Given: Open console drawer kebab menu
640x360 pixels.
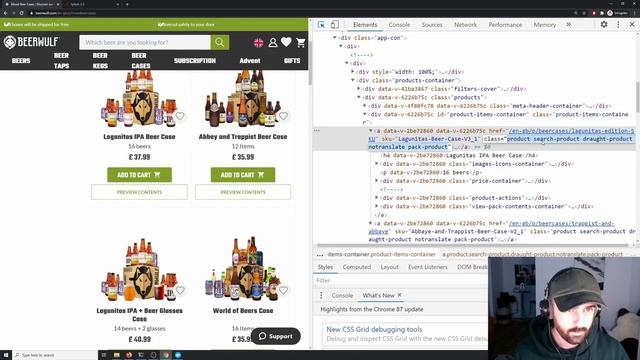Looking at the screenshot, I should point(321,295).
